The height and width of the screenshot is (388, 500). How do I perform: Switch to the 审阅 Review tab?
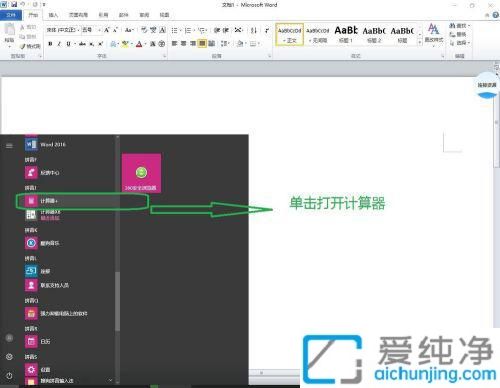point(144,15)
